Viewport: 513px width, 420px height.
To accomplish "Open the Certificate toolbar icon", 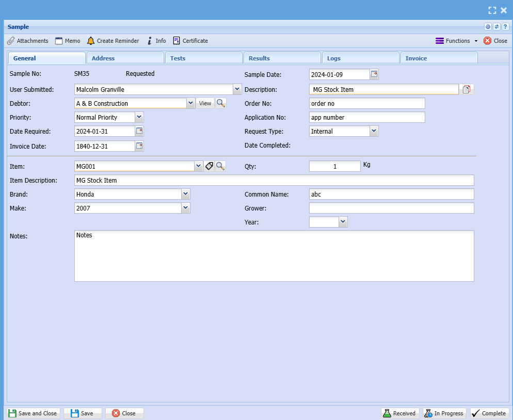I will coord(177,41).
